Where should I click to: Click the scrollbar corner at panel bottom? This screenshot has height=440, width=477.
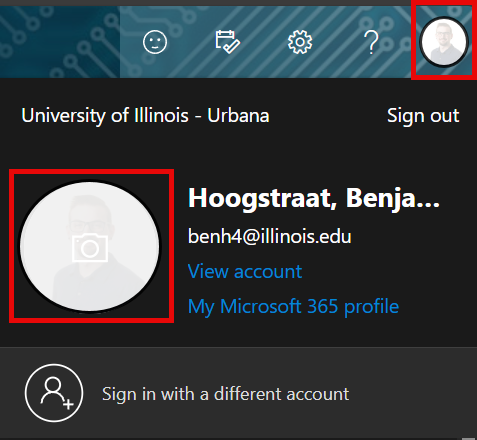468,438
